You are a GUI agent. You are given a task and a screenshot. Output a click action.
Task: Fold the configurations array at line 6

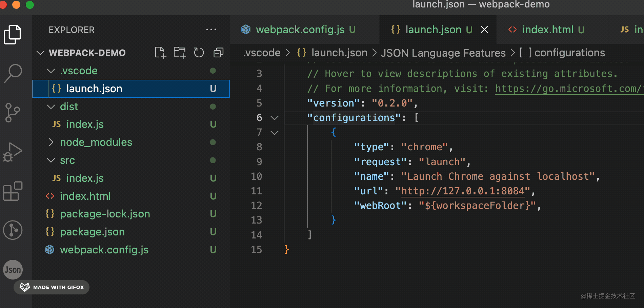(x=275, y=118)
